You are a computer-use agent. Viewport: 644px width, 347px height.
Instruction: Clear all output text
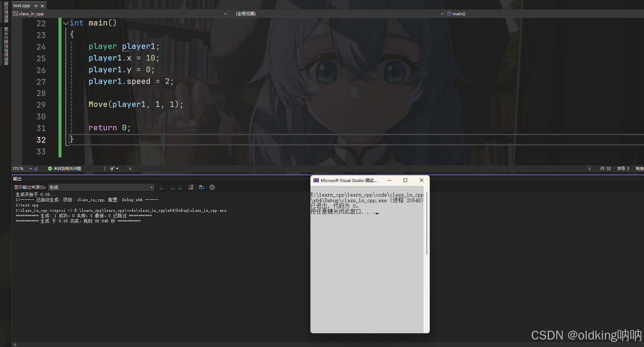click(x=191, y=187)
